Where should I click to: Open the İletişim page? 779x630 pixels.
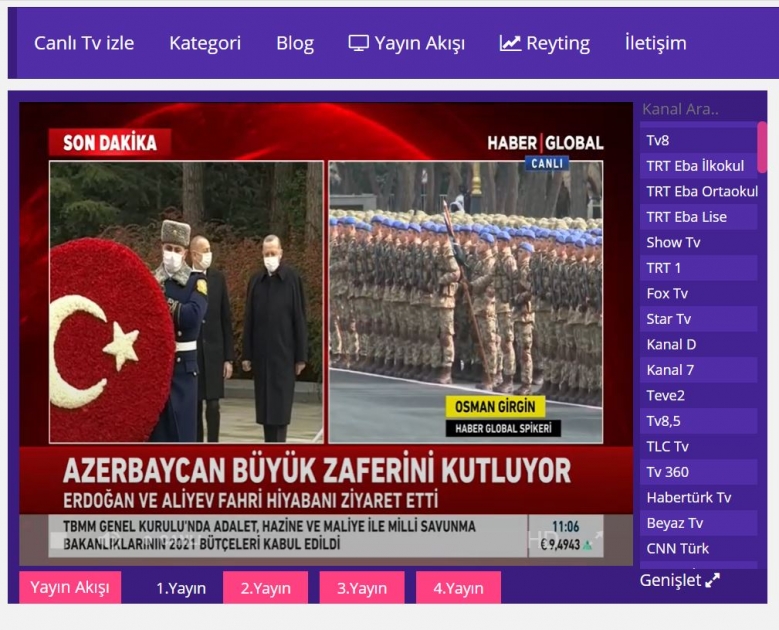coord(655,43)
